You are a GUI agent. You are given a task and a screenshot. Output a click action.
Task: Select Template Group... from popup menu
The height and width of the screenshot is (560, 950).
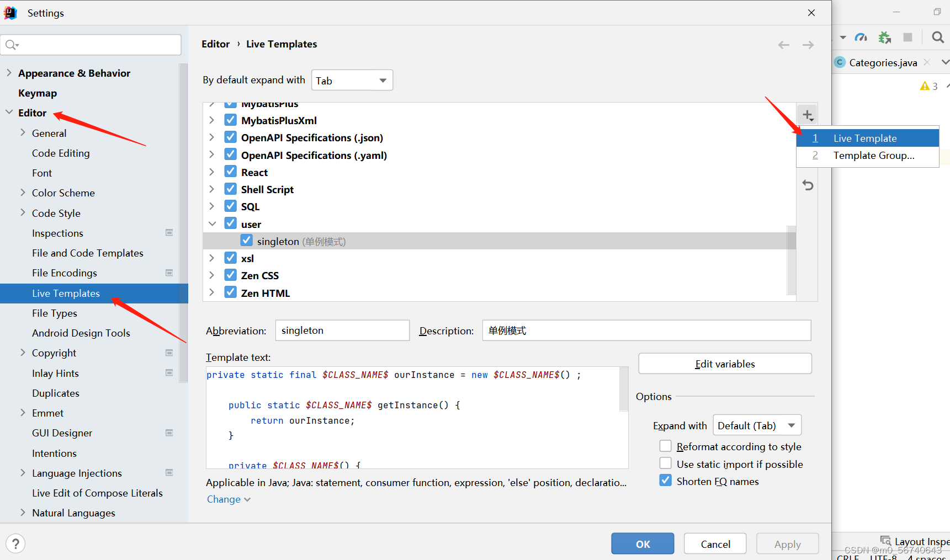point(868,156)
